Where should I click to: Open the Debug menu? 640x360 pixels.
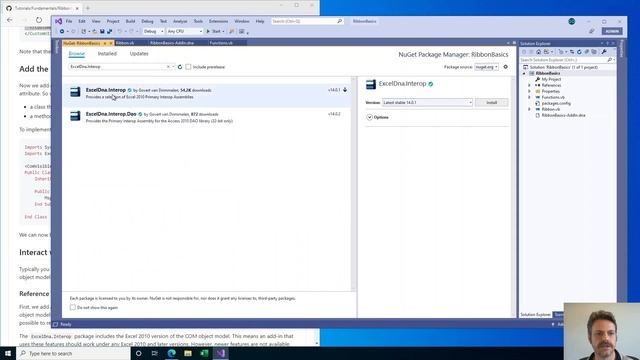pyautogui.click(x=147, y=21)
